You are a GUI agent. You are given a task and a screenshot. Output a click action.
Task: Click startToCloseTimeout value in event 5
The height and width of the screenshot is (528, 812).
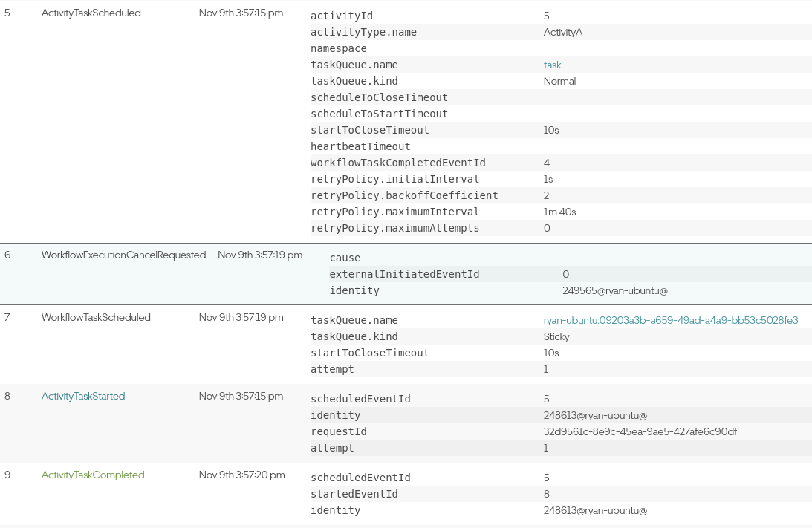tap(551, 130)
